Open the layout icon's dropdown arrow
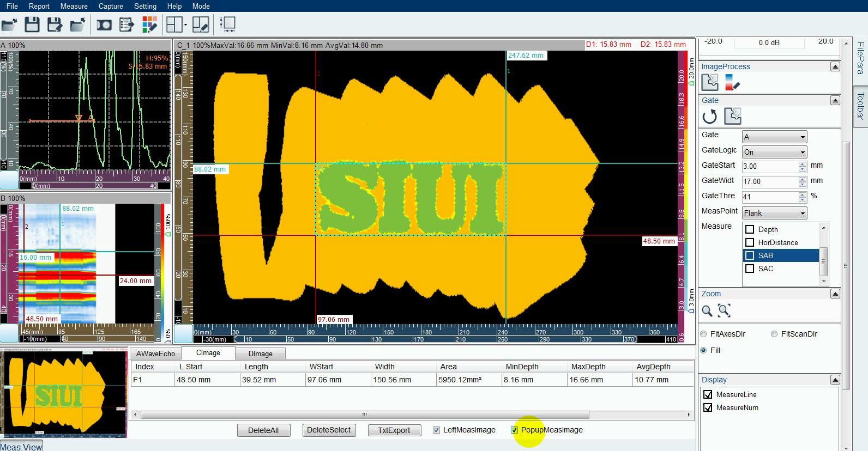Screen dimensions: 868x451 (x=185, y=25)
